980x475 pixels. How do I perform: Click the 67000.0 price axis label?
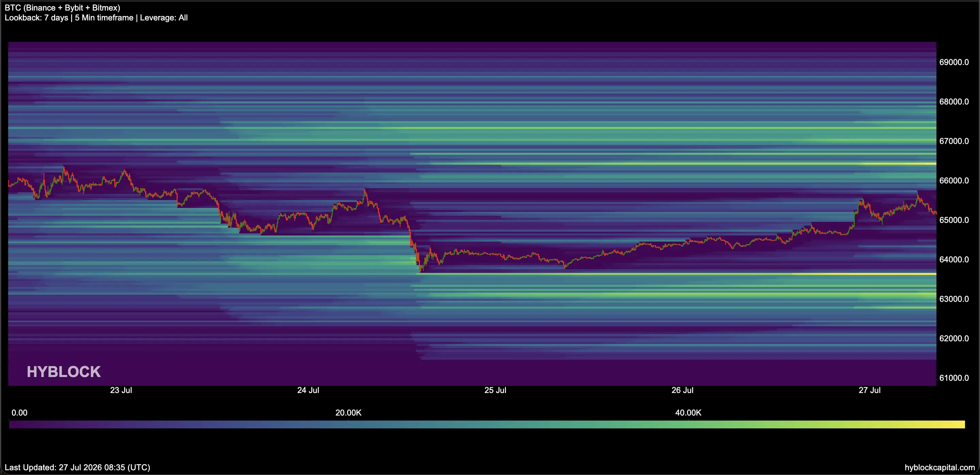click(954, 141)
